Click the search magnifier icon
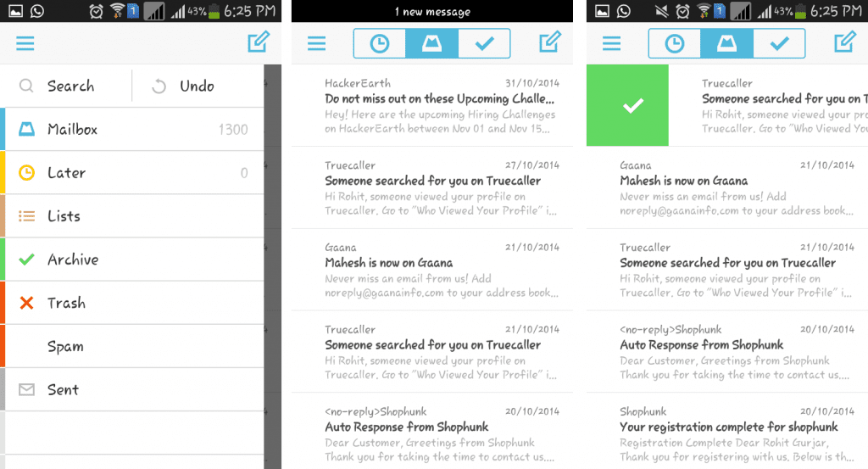This screenshot has height=469, width=868. 26,86
